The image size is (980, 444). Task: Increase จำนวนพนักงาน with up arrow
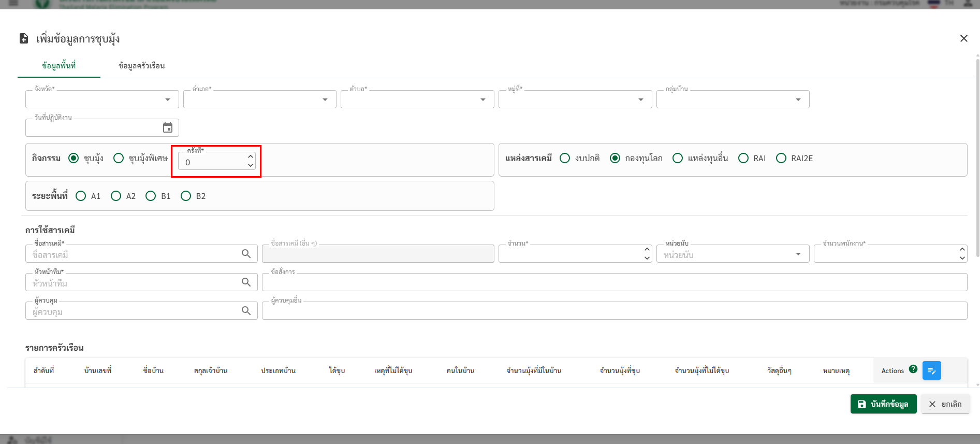tap(962, 249)
